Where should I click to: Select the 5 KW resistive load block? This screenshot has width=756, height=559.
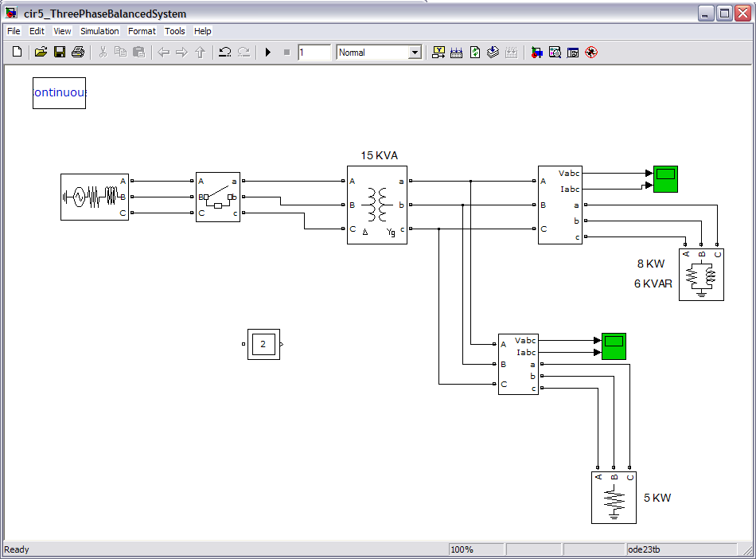614,497
